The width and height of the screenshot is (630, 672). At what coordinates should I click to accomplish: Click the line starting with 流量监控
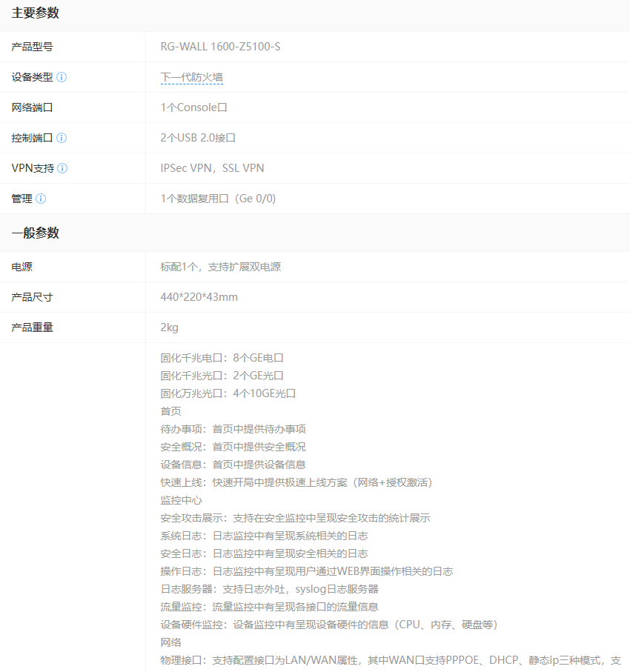coord(269,607)
